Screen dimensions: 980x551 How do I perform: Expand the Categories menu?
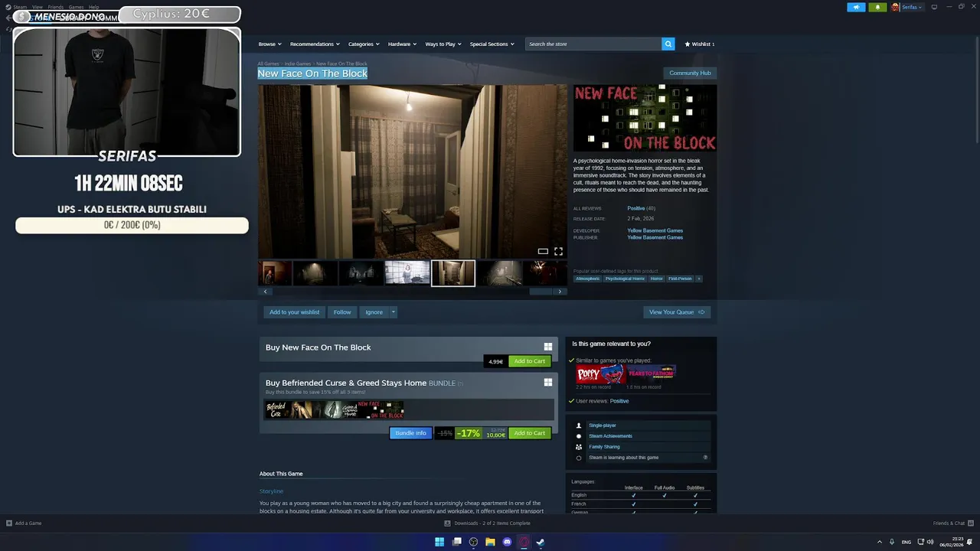tap(364, 44)
